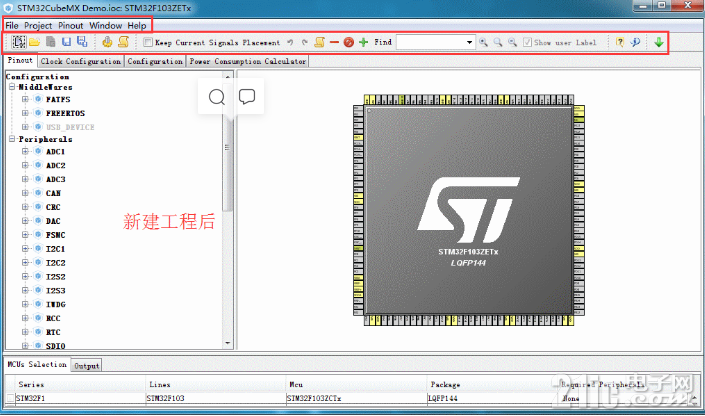The width and height of the screenshot is (705, 416).
Task: Select the MCUs Selection tab
Action: [x=37, y=364]
